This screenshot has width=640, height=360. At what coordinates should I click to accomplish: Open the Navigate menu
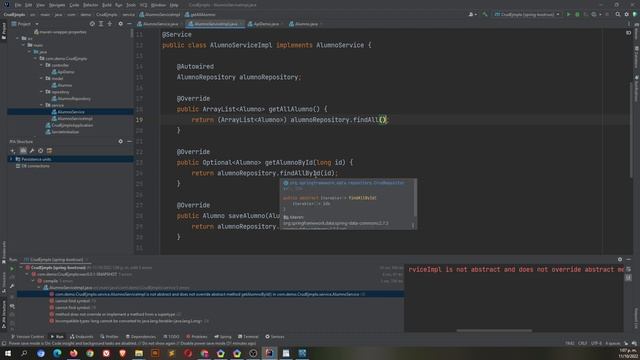pyautogui.click(x=57, y=5)
